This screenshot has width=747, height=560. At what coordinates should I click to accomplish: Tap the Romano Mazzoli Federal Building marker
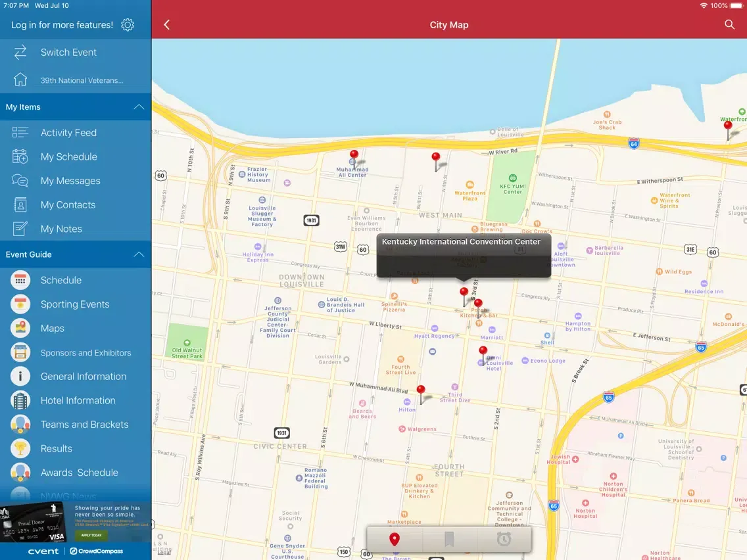tap(299, 478)
